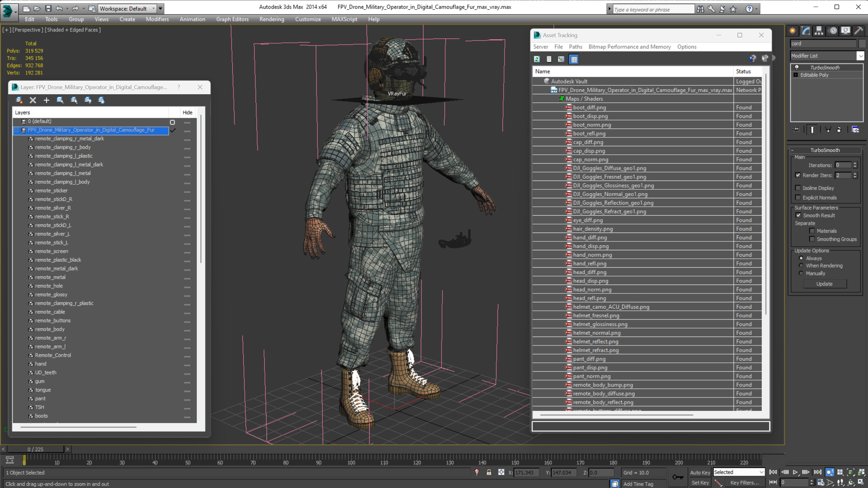The height and width of the screenshot is (488, 868).
Task: Click the table view icon in Asset Tracking
Action: [574, 59]
